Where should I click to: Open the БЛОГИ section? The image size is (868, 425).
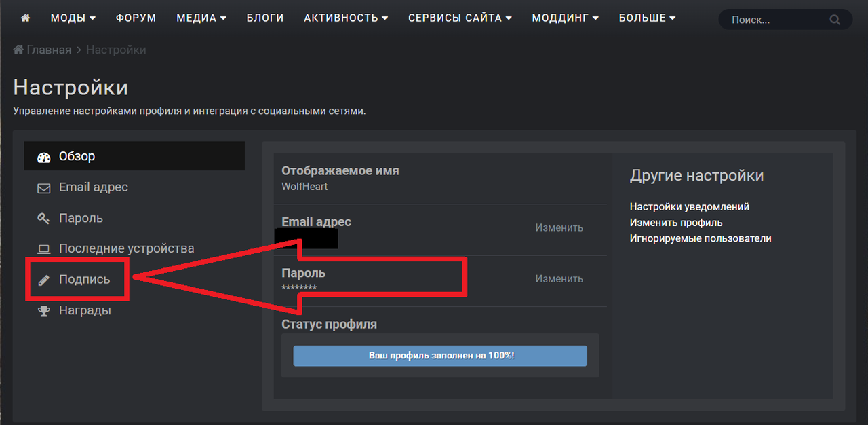(x=265, y=18)
